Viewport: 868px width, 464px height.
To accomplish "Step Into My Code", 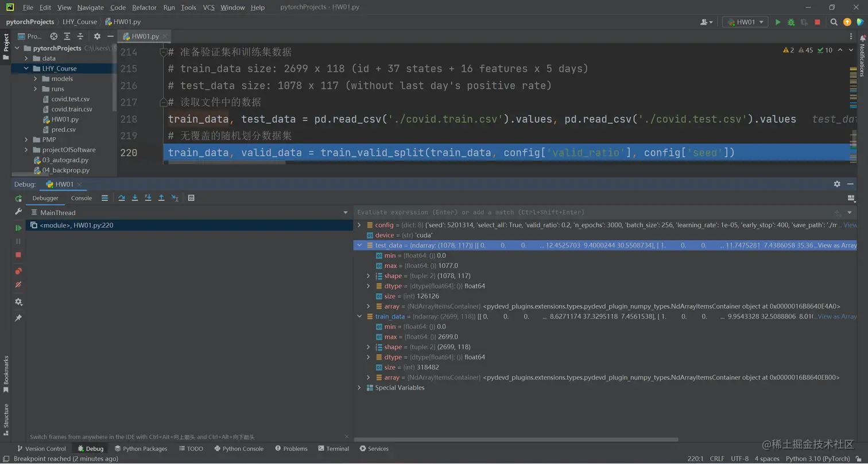I will coord(148,198).
